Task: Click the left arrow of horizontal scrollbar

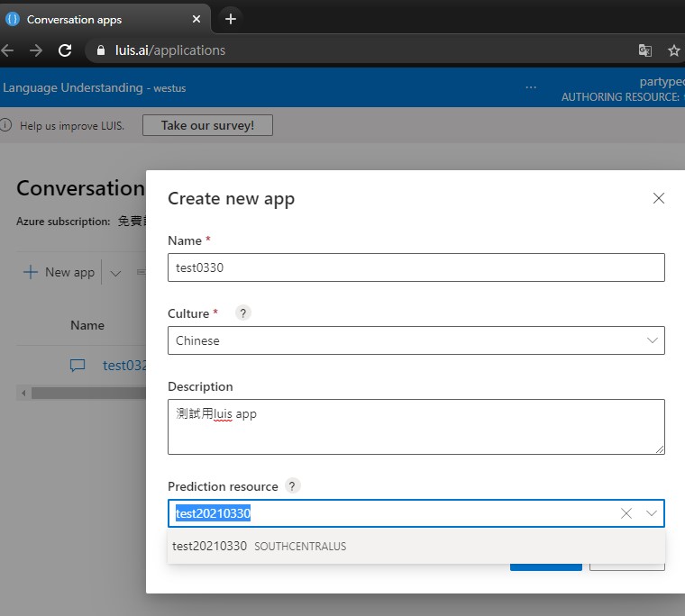Action: [x=23, y=394]
